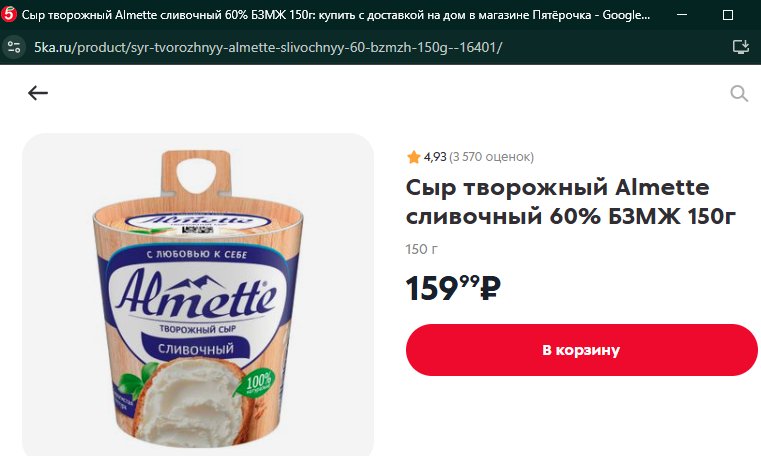The width and height of the screenshot is (761, 456).
Task: Open the (3 570 оценок) reviews count
Action: (x=491, y=157)
